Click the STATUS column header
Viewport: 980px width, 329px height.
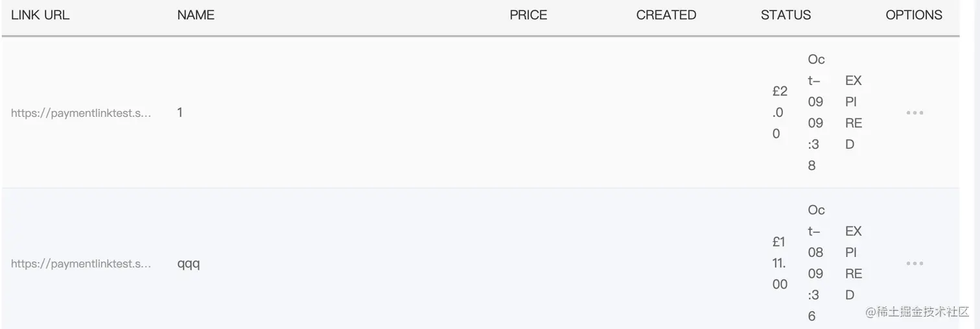786,15
